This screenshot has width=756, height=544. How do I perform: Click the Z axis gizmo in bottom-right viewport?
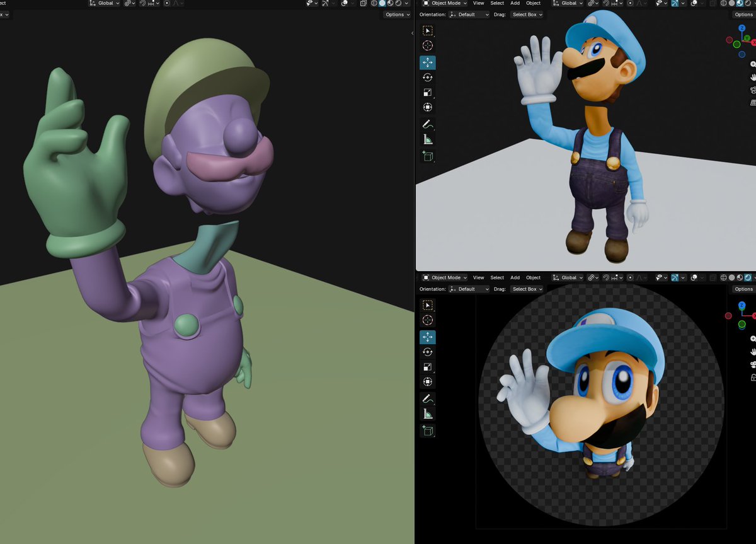(742, 306)
